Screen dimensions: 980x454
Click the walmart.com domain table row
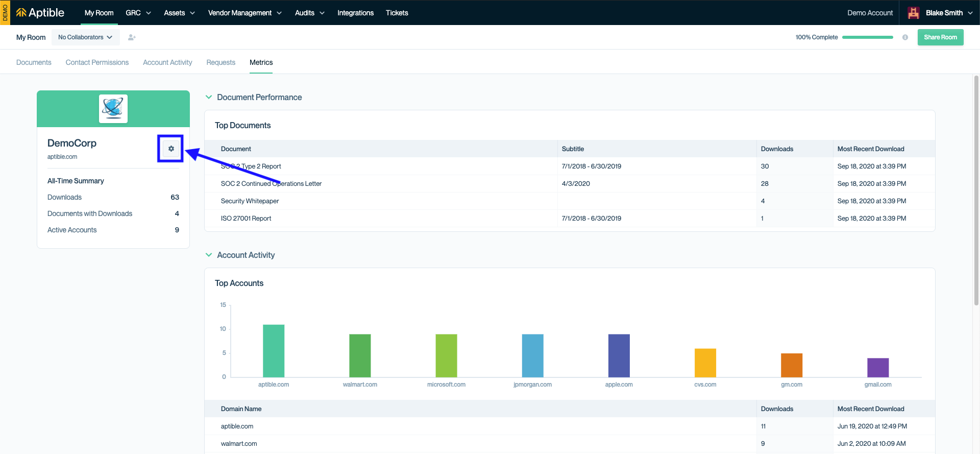pyautogui.click(x=570, y=444)
